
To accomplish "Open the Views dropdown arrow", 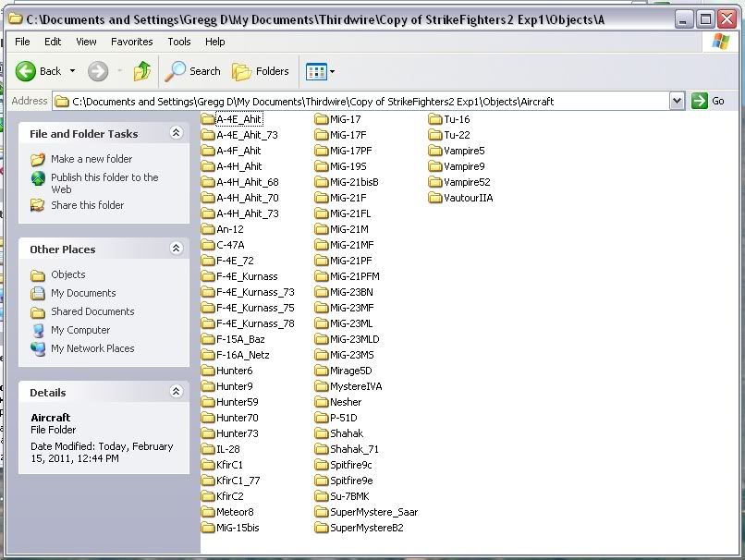I will click(332, 72).
